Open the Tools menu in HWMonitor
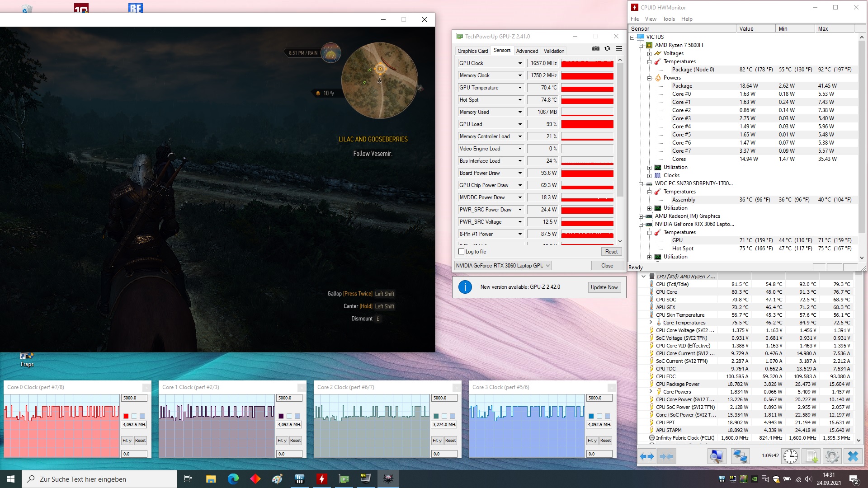This screenshot has height=488, width=868. [668, 19]
